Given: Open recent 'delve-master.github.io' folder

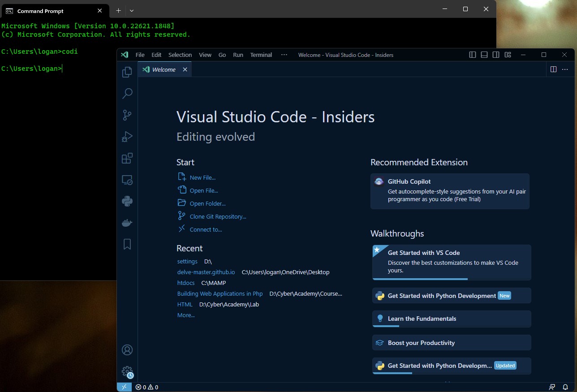Looking at the screenshot, I should pos(206,272).
